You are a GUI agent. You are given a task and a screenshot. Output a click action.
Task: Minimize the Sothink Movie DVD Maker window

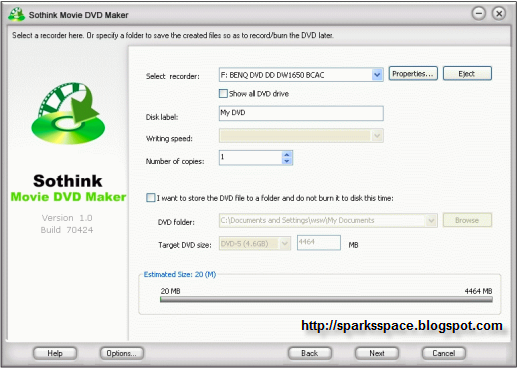tap(479, 14)
